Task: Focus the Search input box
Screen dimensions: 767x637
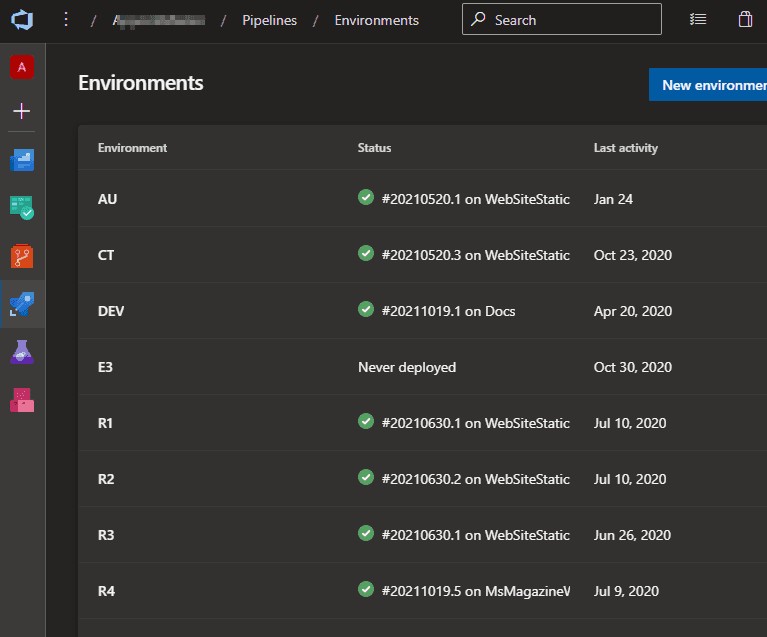Action: pos(572,20)
